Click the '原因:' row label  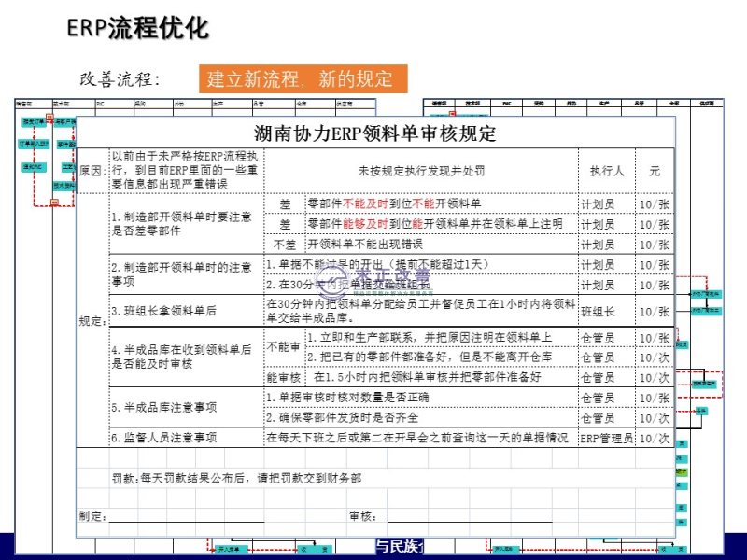tap(92, 172)
